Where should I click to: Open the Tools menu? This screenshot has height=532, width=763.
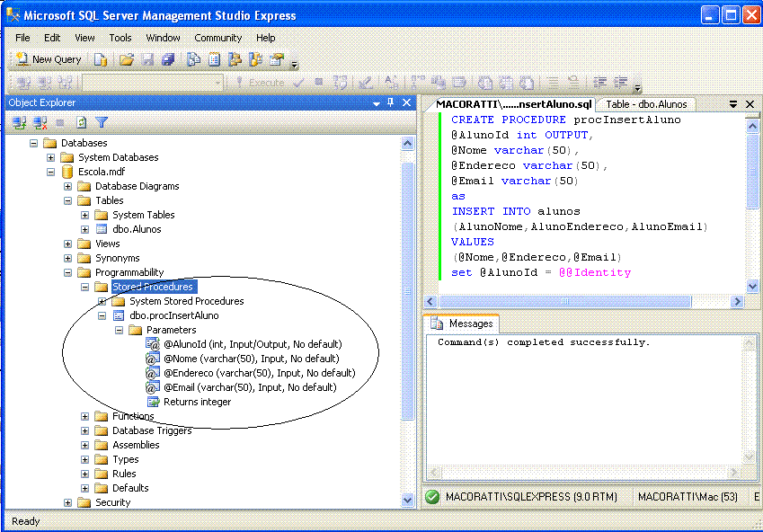coord(120,38)
